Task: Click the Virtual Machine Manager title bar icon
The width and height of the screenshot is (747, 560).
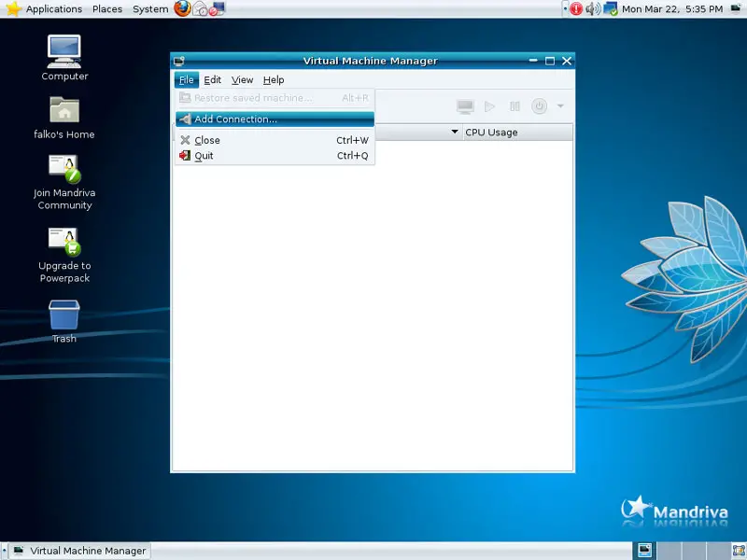Action: pos(179,61)
